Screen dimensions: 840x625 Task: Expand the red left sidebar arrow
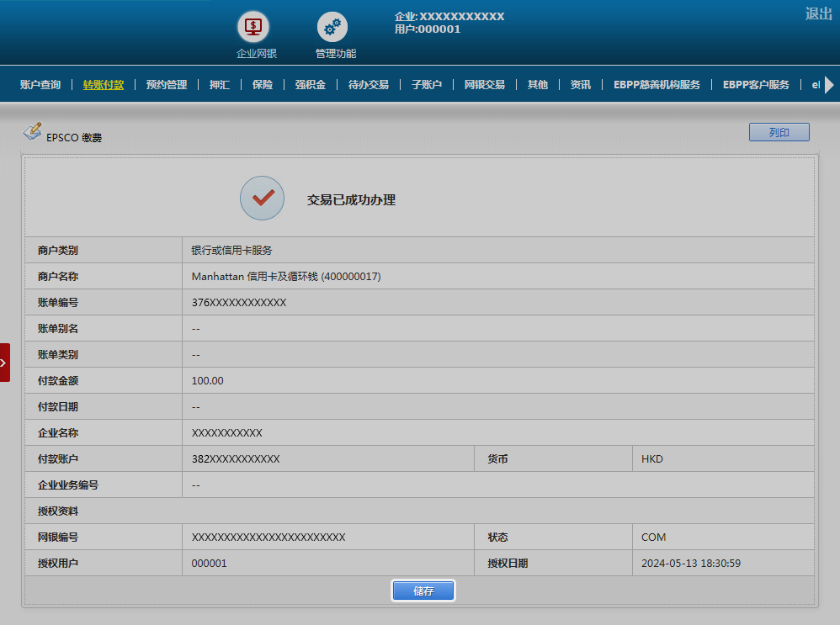4,363
